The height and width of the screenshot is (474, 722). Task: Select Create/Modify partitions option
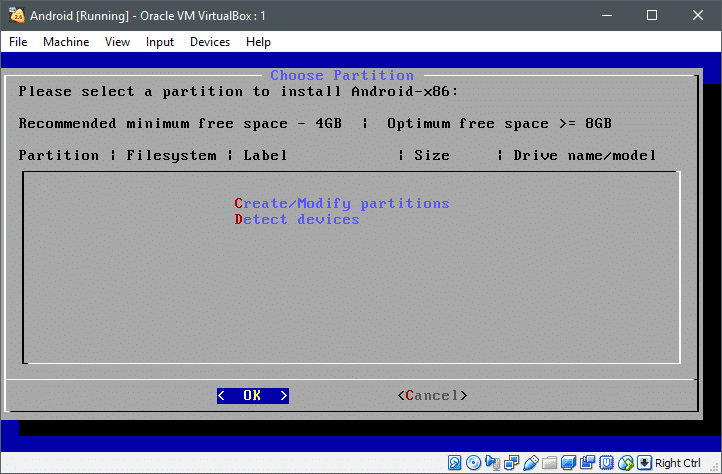coord(342,203)
